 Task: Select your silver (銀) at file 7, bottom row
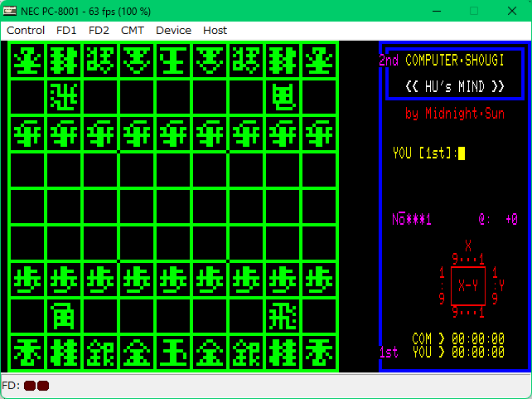point(100,353)
